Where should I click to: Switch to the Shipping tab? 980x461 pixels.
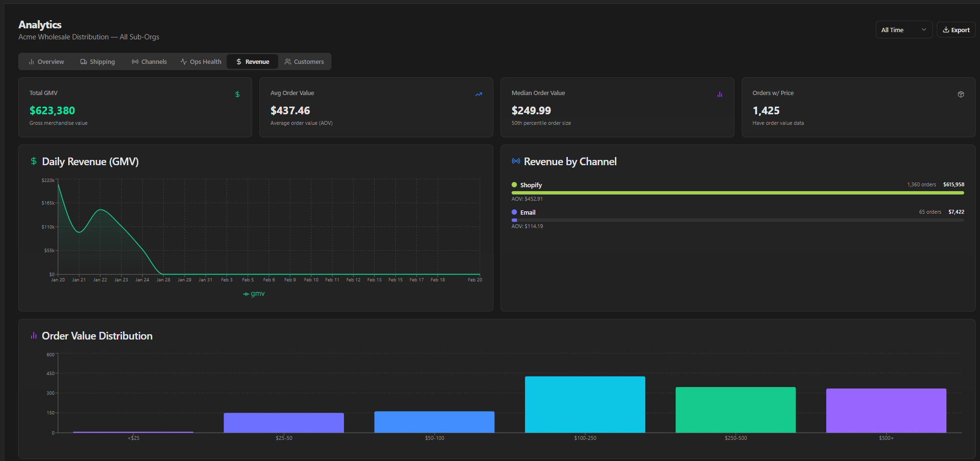(98, 61)
